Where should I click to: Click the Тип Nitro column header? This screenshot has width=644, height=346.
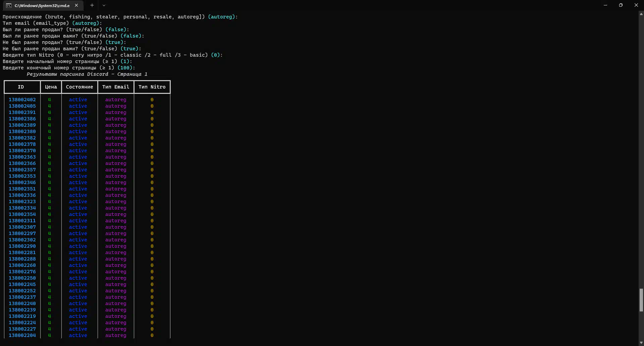[152, 87]
